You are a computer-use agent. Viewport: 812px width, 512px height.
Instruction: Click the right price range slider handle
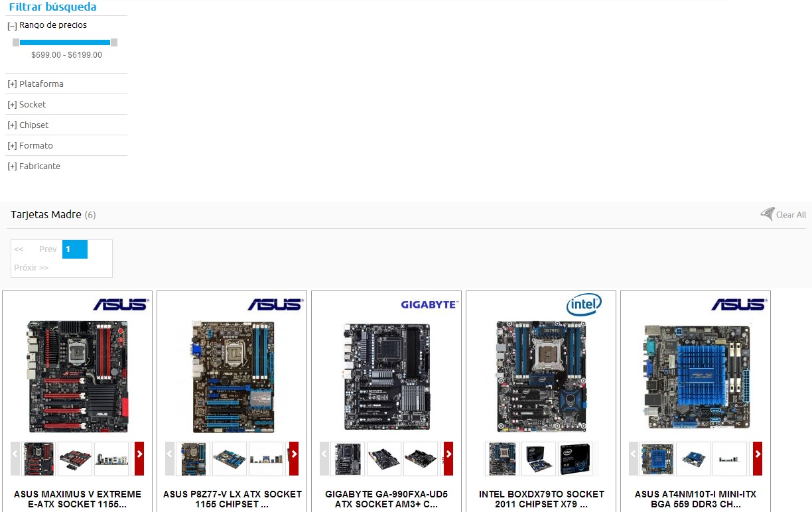114,42
